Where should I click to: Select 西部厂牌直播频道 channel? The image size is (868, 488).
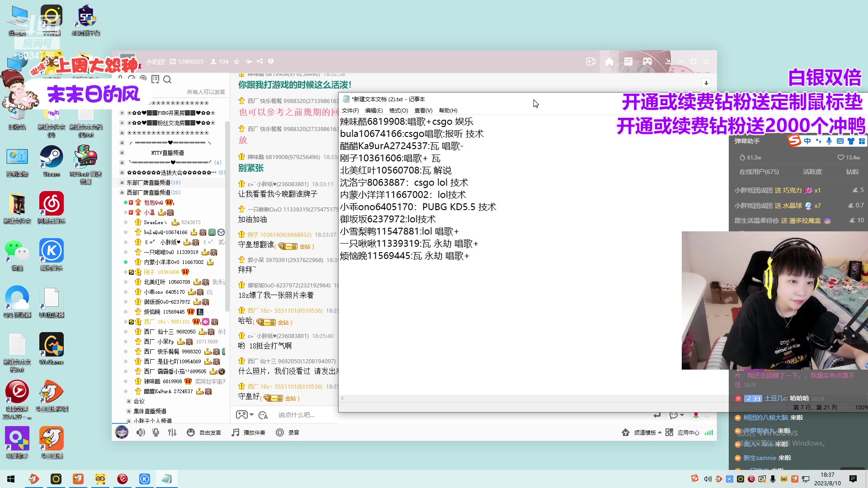[x=153, y=192]
